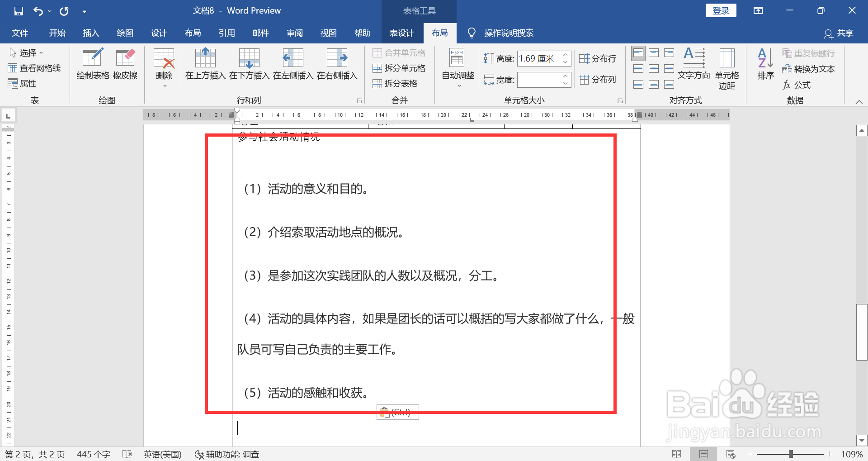Click the 合并单元格 merge cells icon
The height and width of the screenshot is (461, 868).
[x=377, y=52]
